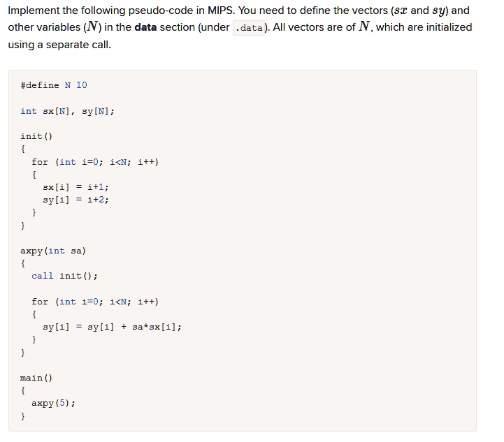The width and height of the screenshot is (504, 442).
Task: Click the 'sx[i] = i+1;' statement
Action: pos(76,187)
